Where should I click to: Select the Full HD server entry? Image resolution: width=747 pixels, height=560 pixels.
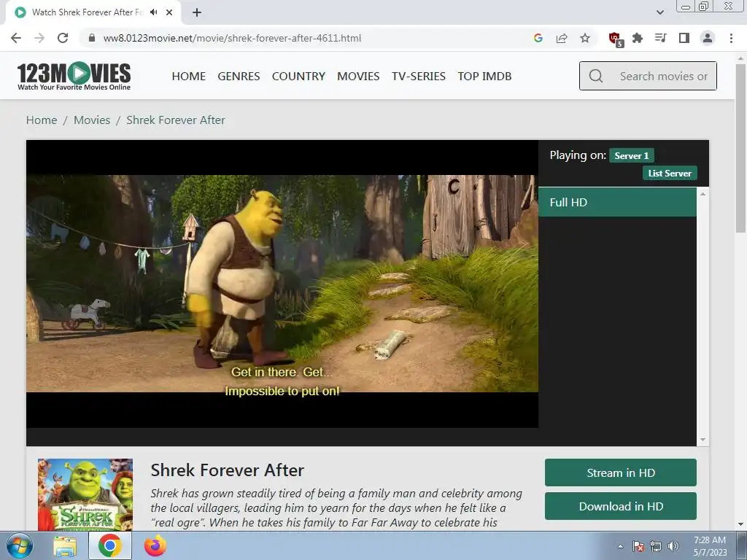click(x=617, y=203)
